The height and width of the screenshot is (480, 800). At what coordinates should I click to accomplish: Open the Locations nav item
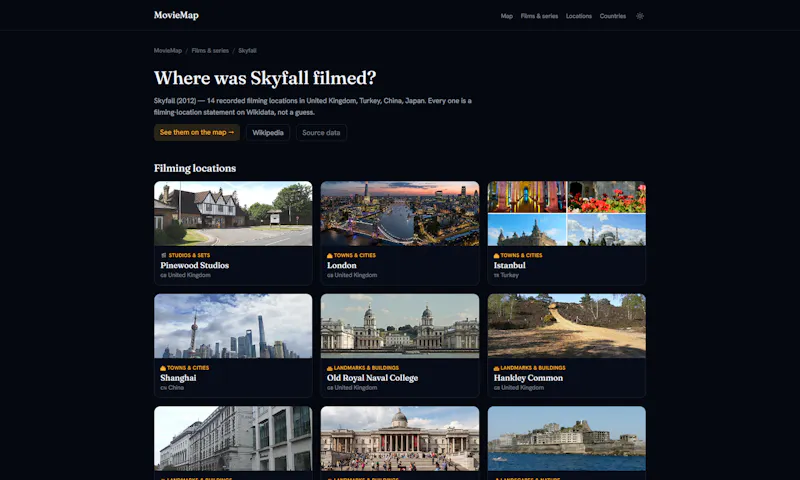coord(579,16)
